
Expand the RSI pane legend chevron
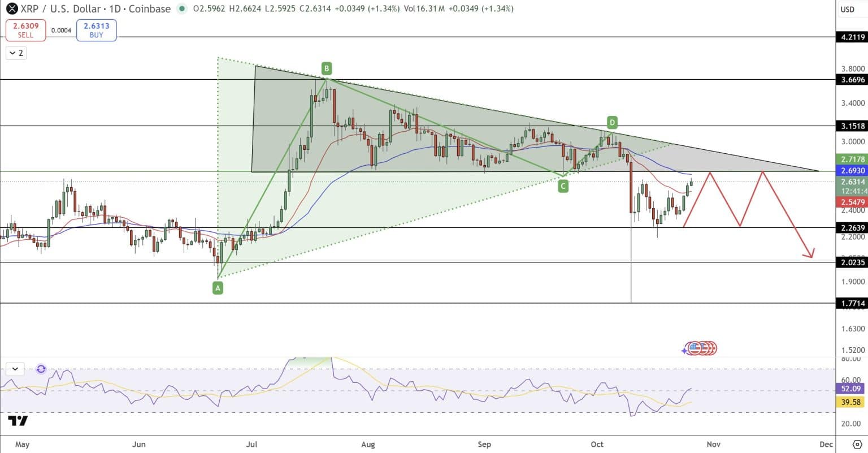coord(15,369)
